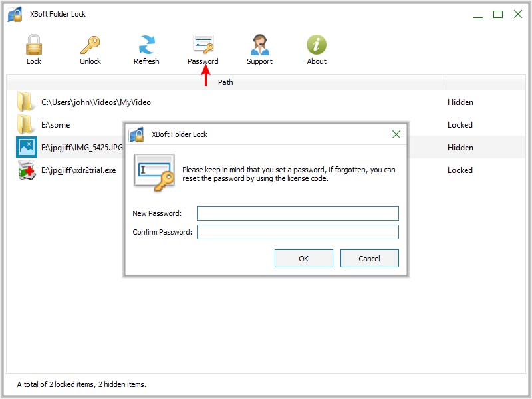Click the password key picture in the dialog
Image resolution: width=532 pixels, height=399 pixels.
point(154,172)
